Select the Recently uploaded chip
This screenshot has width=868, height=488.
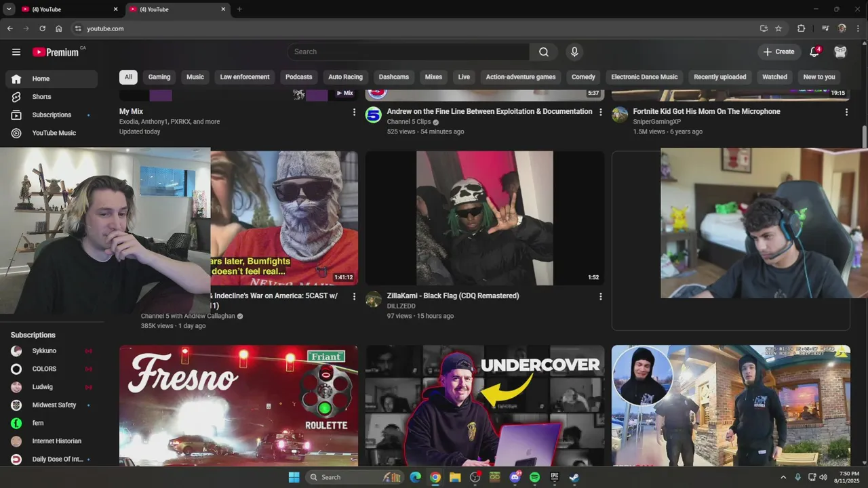[x=720, y=77]
